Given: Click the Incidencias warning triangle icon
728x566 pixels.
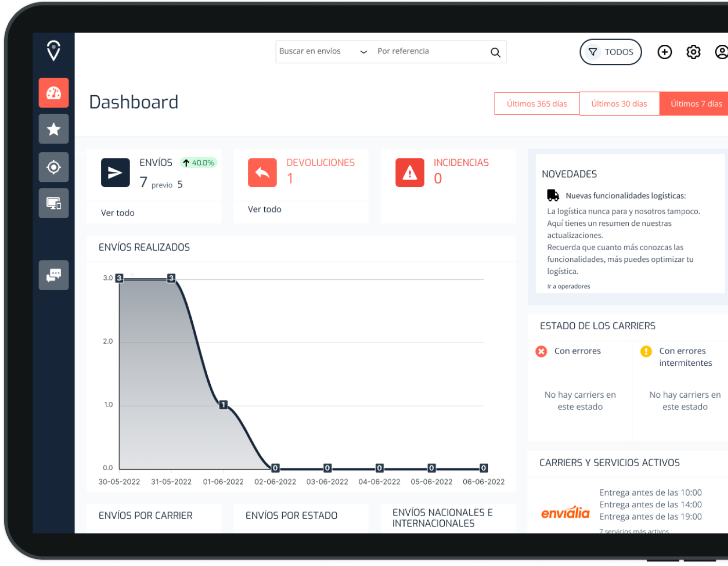Looking at the screenshot, I should click(x=410, y=172).
